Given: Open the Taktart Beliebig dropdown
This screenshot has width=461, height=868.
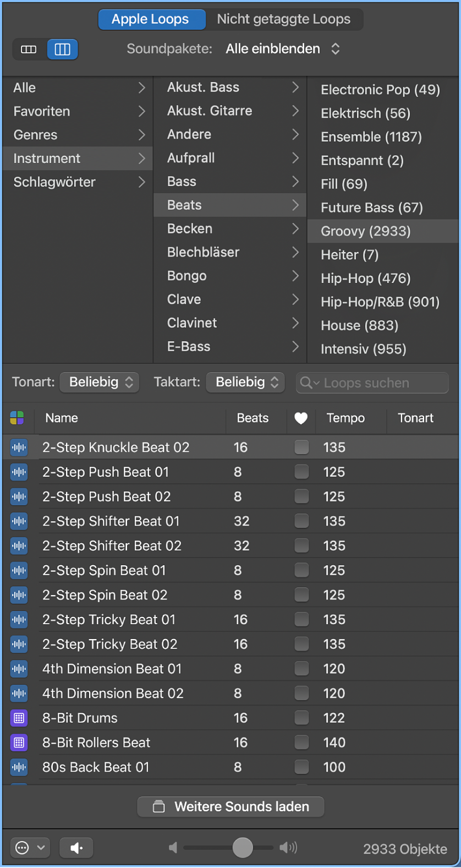Looking at the screenshot, I should pos(245,382).
